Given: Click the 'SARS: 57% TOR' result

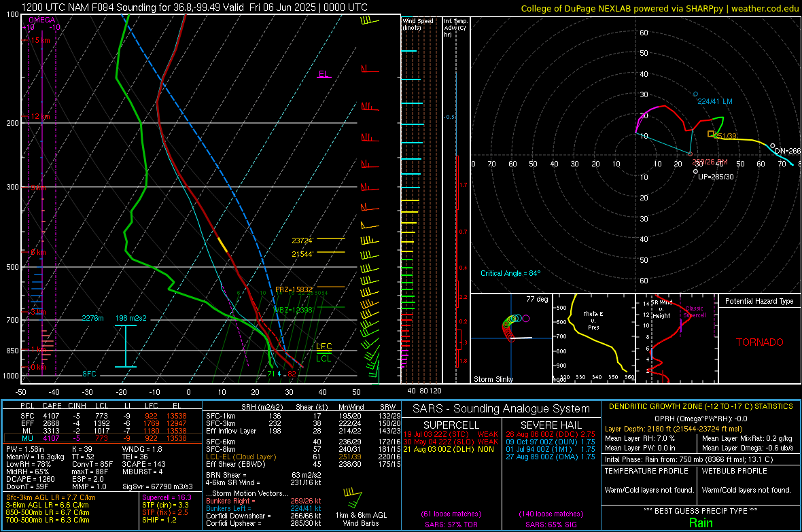Looking at the screenshot, I should pyautogui.click(x=451, y=525).
